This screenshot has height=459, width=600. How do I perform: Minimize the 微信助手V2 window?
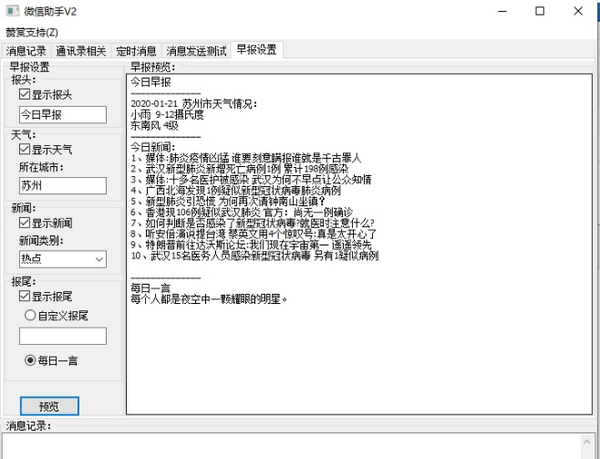[x=502, y=11]
